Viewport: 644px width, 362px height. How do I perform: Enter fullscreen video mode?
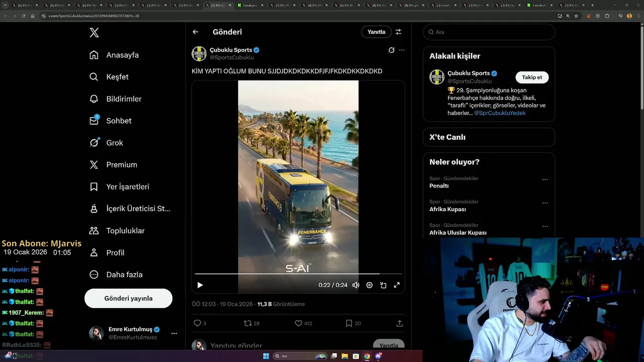point(396,285)
